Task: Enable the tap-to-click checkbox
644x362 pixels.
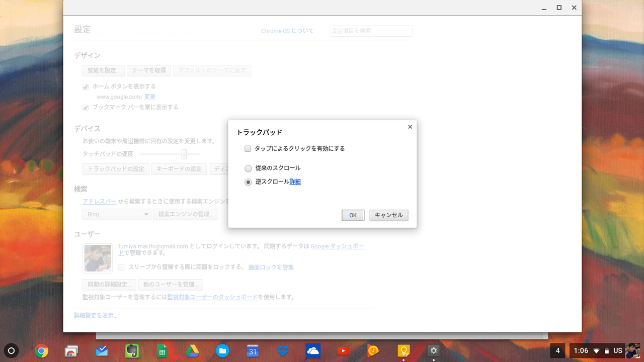Action: (x=248, y=149)
